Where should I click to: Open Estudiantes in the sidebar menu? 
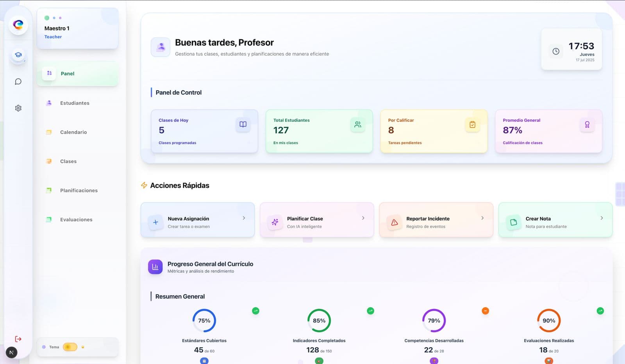(x=75, y=103)
